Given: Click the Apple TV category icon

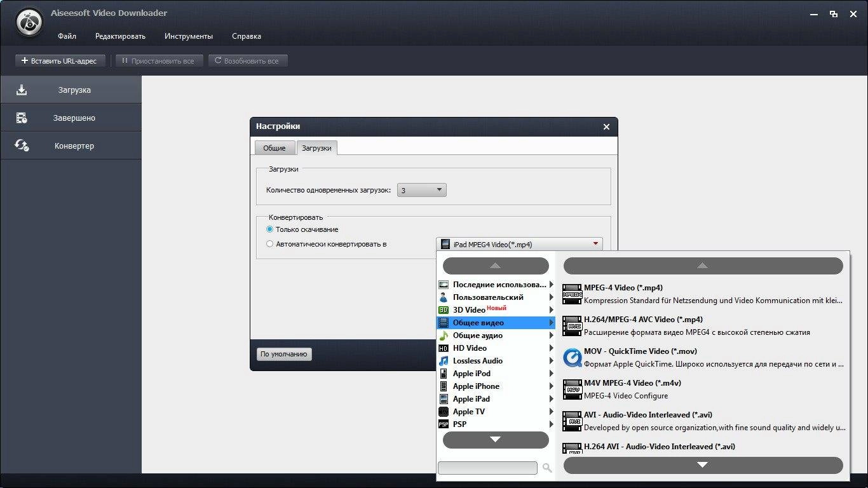Looking at the screenshot, I should pyautogui.click(x=444, y=412).
